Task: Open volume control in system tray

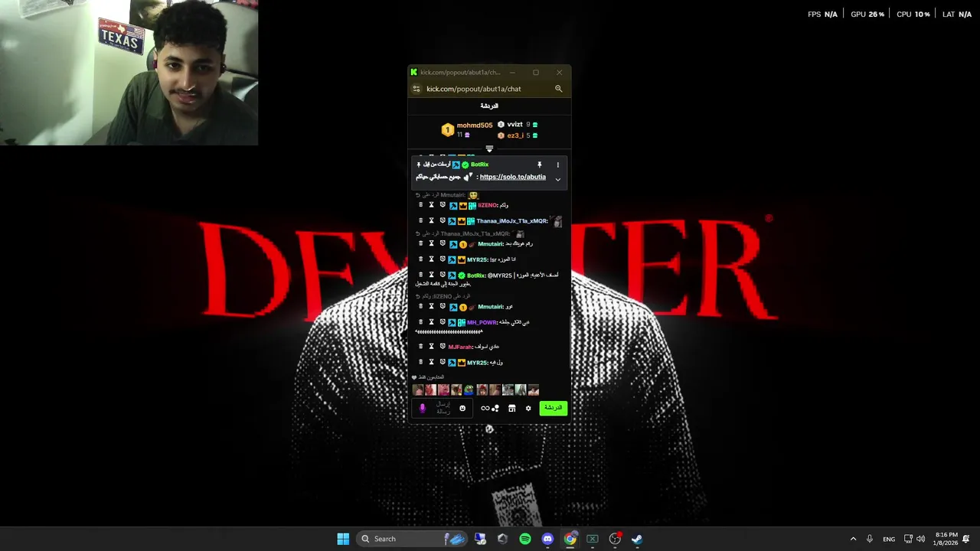Action: [x=920, y=539]
